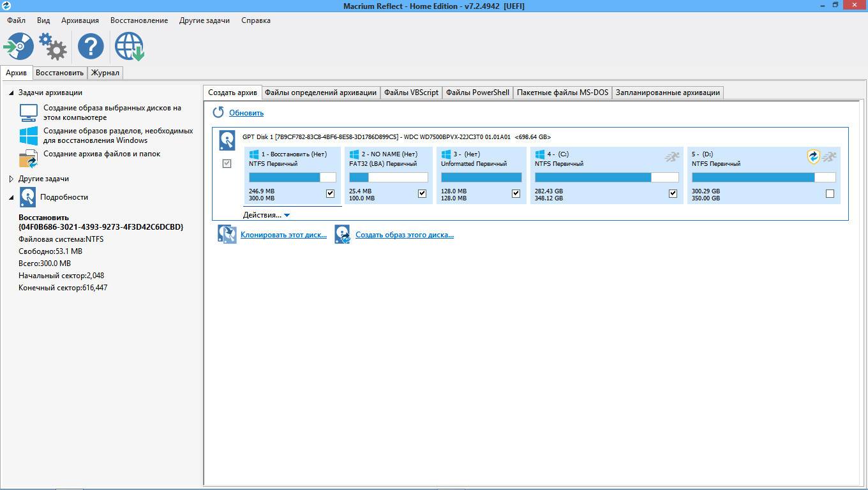Open the Вид menu
Image resolution: width=868 pixels, height=490 pixels.
coord(43,20)
